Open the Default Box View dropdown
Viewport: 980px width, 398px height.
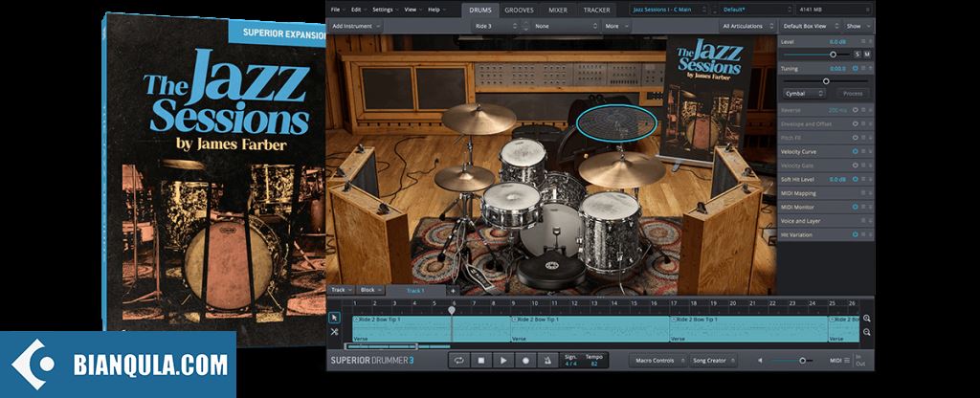click(x=810, y=26)
